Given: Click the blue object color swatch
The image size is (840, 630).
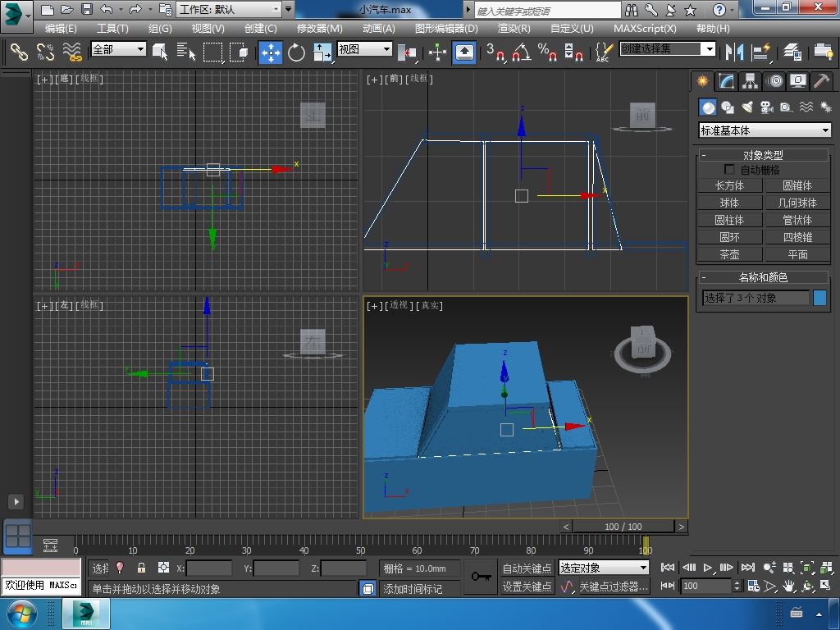Looking at the screenshot, I should click(x=819, y=298).
